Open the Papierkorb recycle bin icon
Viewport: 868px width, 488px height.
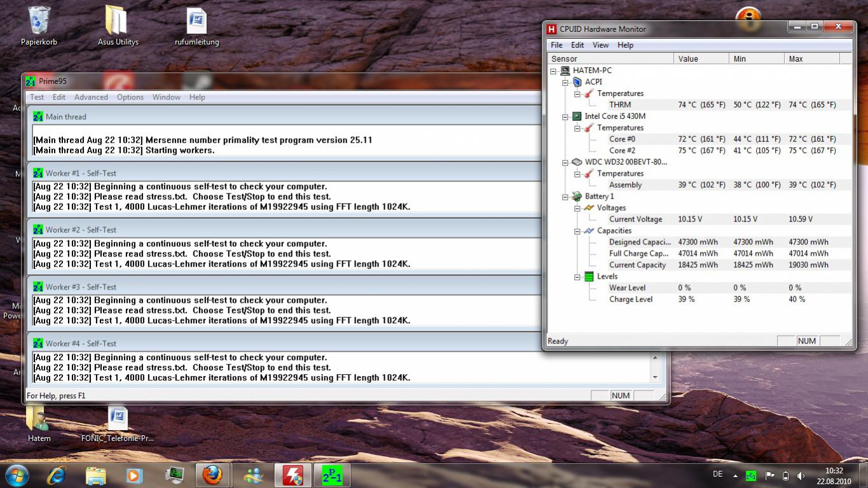pyautogui.click(x=39, y=25)
